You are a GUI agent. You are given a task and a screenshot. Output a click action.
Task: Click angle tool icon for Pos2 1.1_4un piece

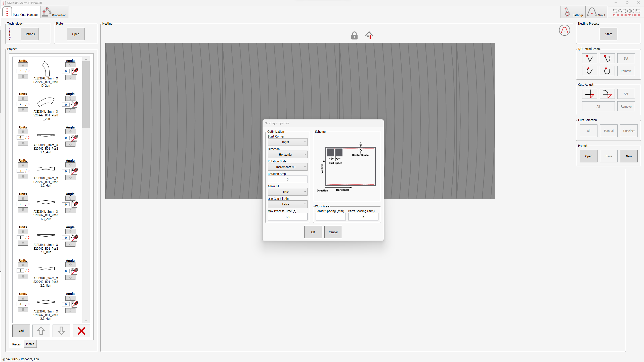pos(74,138)
